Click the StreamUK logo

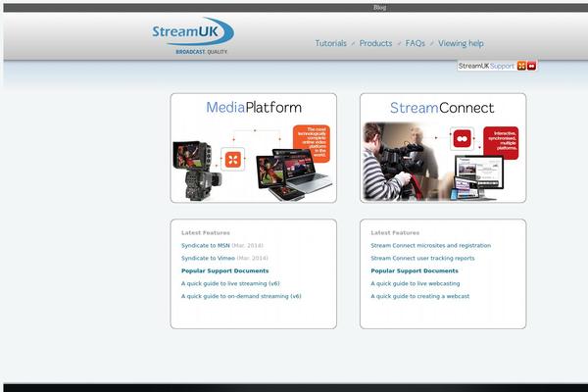point(193,36)
